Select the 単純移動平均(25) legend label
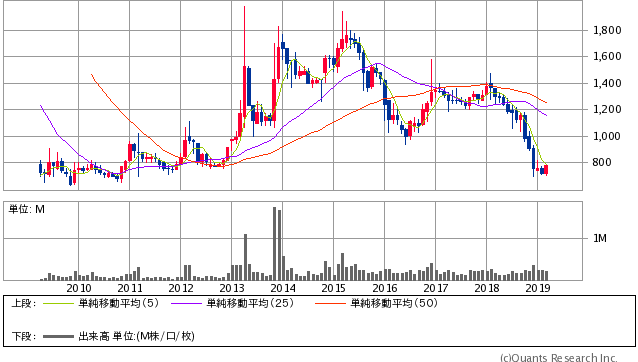Screen dimensions: 638x362 click(x=250, y=303)
